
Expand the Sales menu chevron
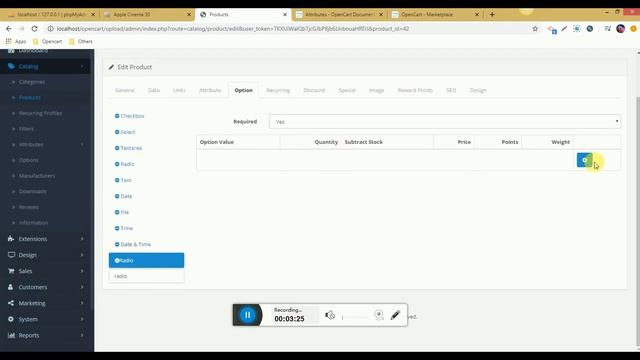pos(82,271)
